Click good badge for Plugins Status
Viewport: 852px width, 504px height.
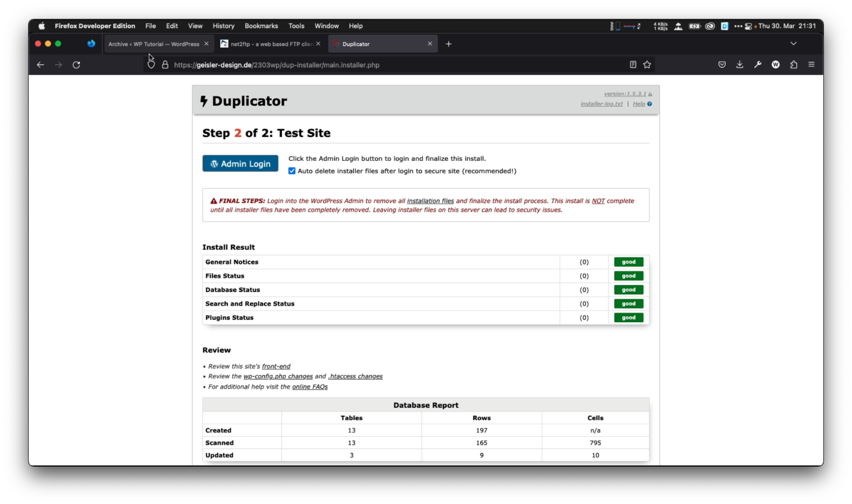point(629,318)
